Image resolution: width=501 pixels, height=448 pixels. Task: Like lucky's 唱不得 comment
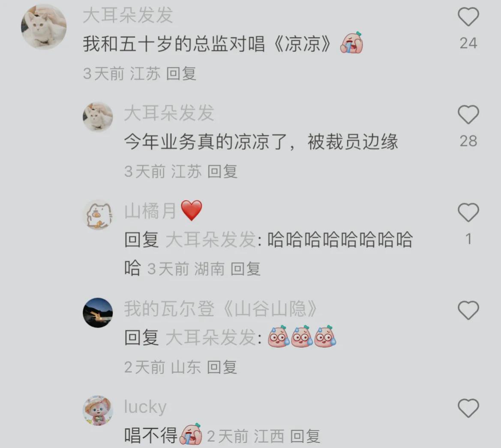pyautogui.click(x=468, y=408)
